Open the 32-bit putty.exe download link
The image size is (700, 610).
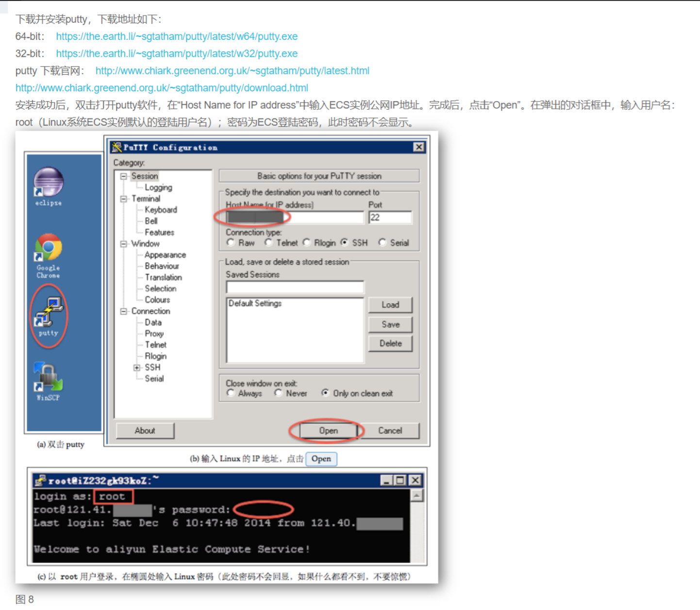click(177, 53)
